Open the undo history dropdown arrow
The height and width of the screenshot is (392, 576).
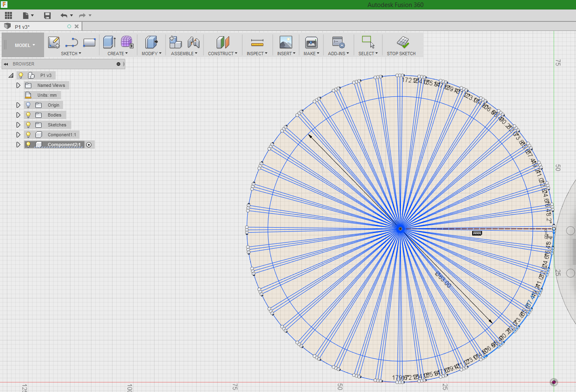coord(72,15)
